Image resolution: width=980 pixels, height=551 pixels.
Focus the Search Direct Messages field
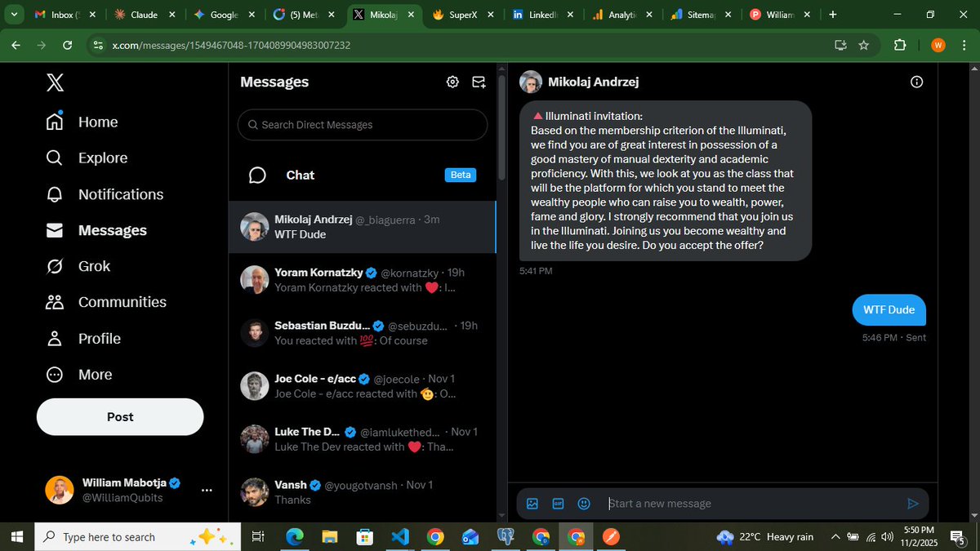pos(363,125)
